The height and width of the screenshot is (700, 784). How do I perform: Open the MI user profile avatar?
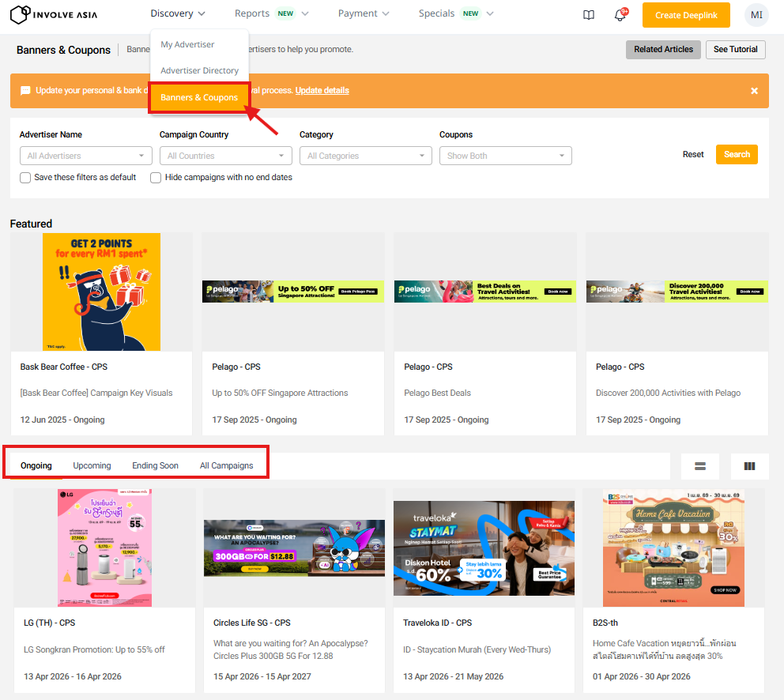[x=756, y=15]
